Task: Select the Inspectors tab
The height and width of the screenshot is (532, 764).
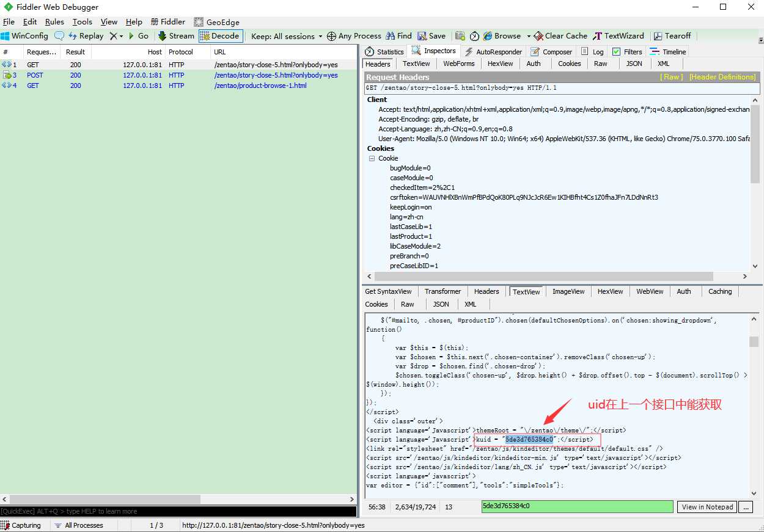Action: point(434,51)
